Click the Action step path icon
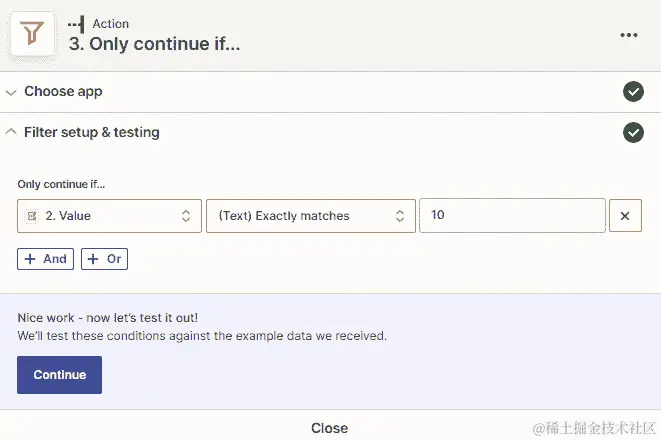The width and height of the screenshot is (661, 441). [76, 24]
